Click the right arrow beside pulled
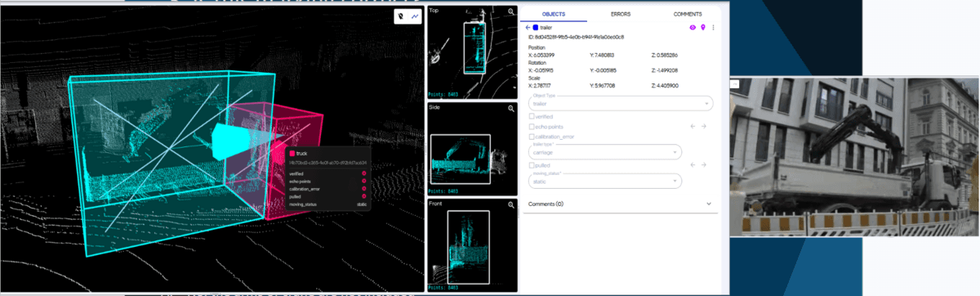The height and width of the screenshot is (296, 980). point(704,165)
